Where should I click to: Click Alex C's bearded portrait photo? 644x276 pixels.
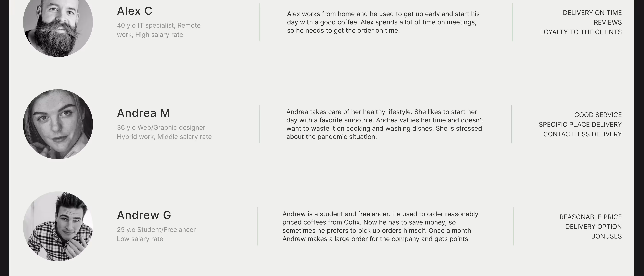(58, 25)
